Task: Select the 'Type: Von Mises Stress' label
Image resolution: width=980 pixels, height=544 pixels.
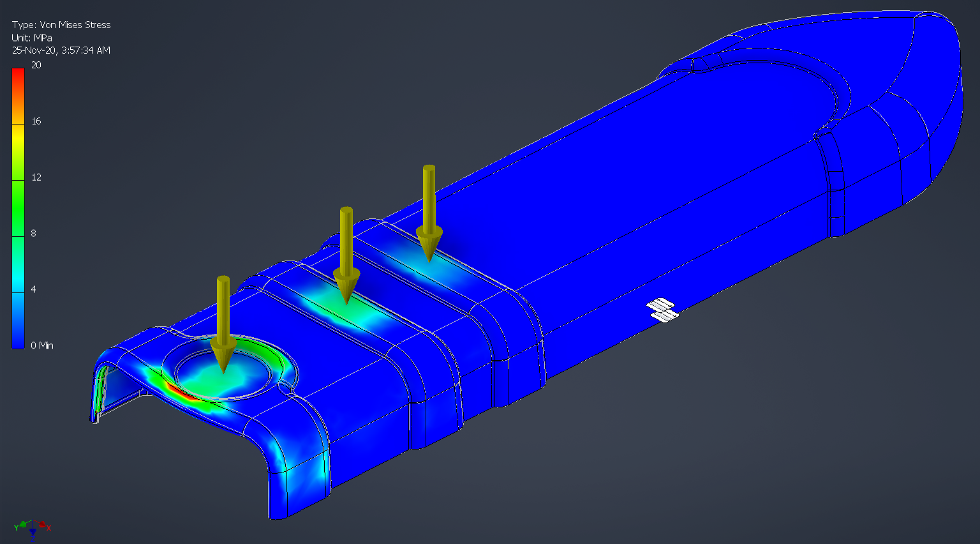Action: (x=61, y=25)
